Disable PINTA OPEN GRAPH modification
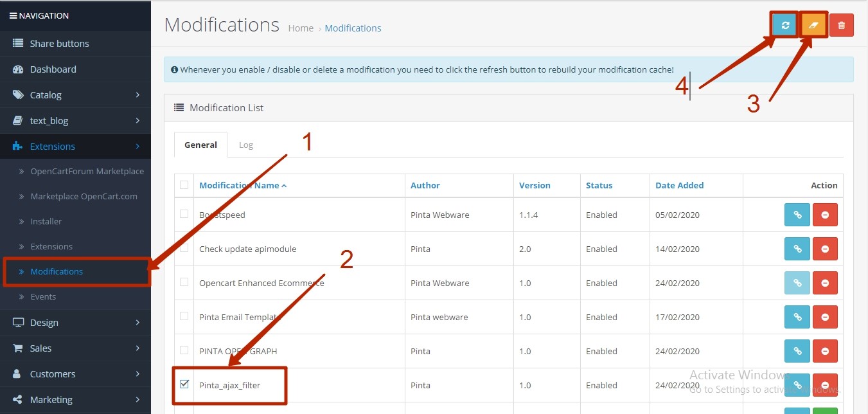The height and width of the screenshot is (414, 868). coord(825,351)
